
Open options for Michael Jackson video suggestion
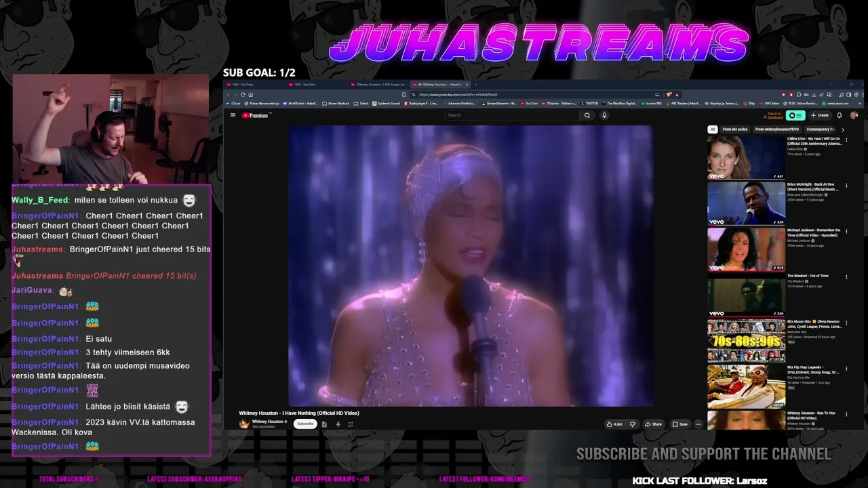846,231
